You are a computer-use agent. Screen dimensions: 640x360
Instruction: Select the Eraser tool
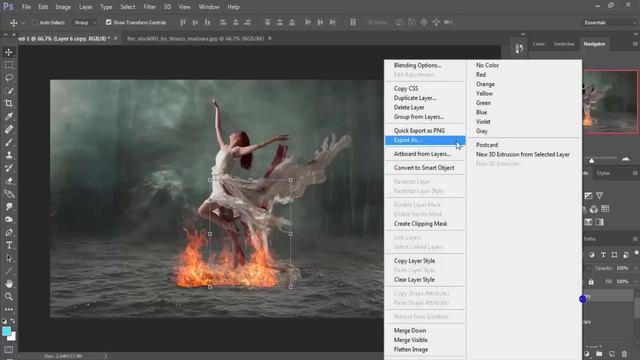click(9, 181)
